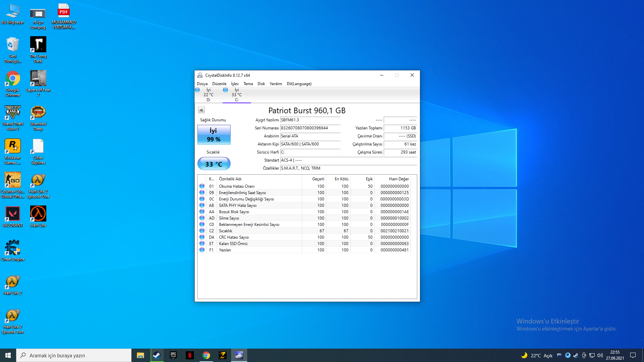The width and height of the screenshot is (644, 362).
Task: Select the D: drive tab
Action: coord(208,95)
